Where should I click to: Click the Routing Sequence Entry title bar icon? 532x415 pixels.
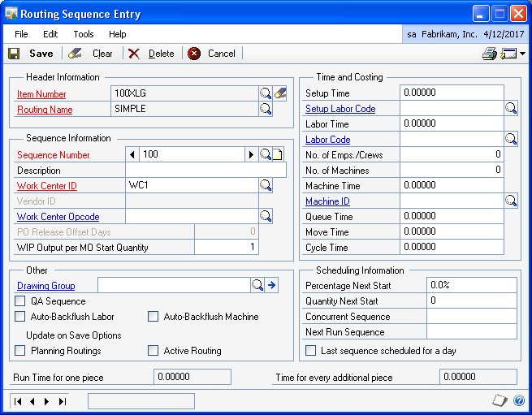coord(11,14)
